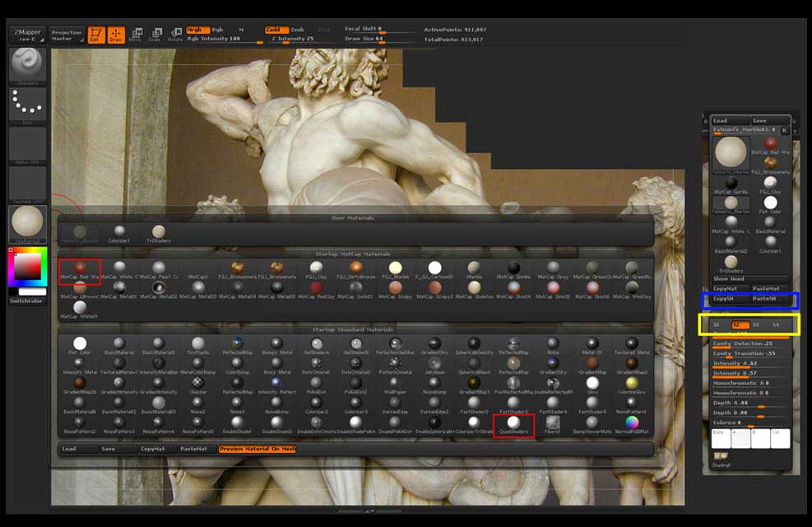Viewport: 812px width, 527px height.
Task: Open the current material thumbnail picker on left shelf
Action: coord(27,224)
